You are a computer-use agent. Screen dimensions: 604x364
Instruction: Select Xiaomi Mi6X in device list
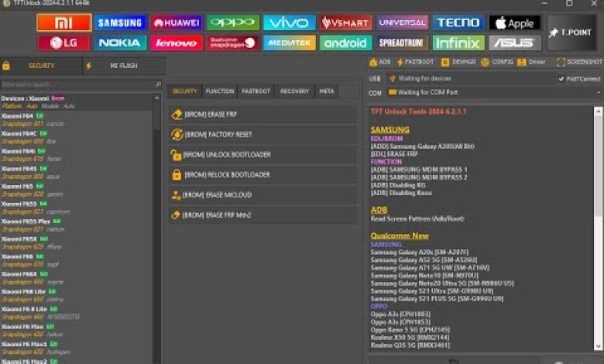[76, 278]
